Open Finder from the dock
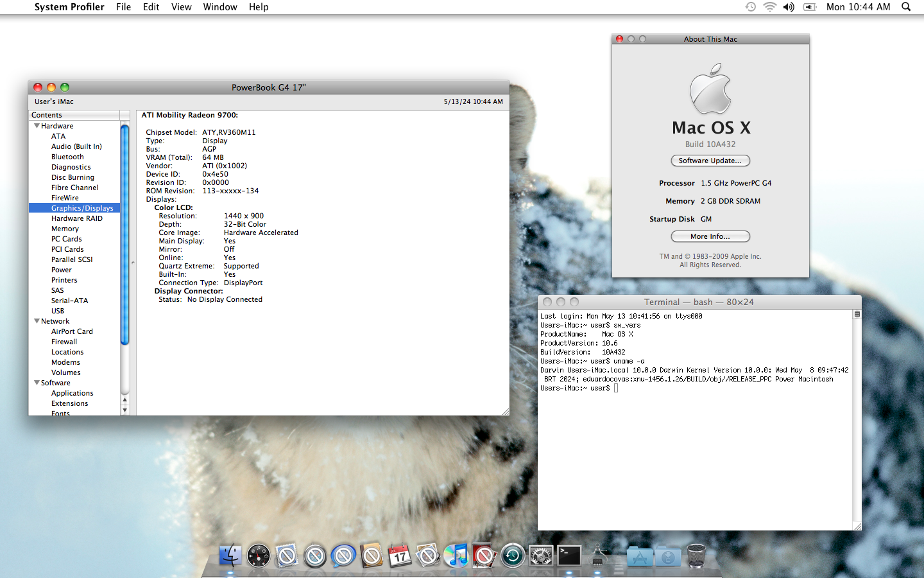Image resolution: width=924 pixels, height=578 pixels. point(230,556)
